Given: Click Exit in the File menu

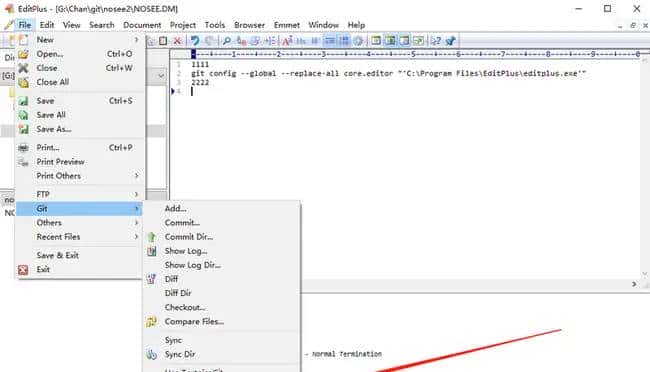Looking at the screenshot, I should pyautogui.click(x=79, y=270).
